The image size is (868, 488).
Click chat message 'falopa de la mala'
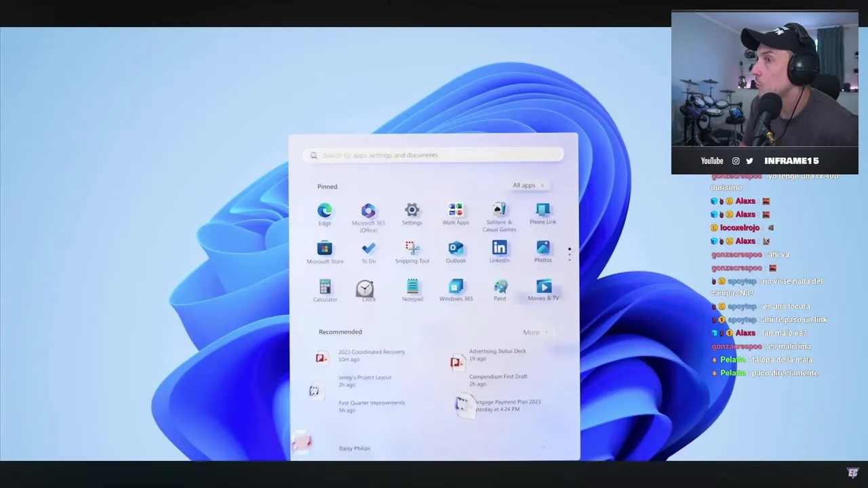tap(782, 360)
